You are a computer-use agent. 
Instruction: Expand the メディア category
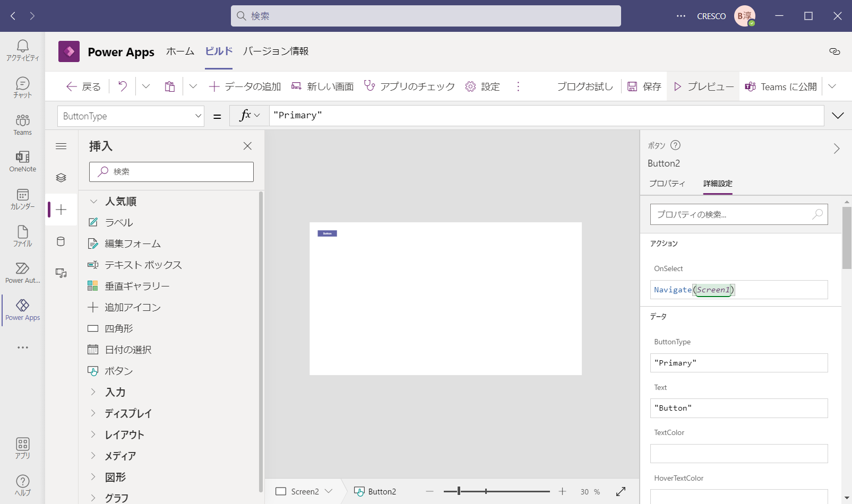93,456
